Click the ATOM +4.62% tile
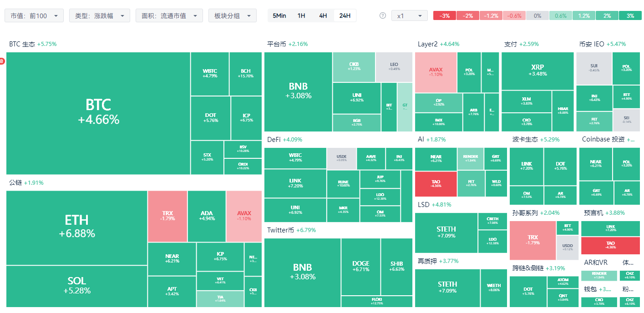644x313 pixels. coord(563,282)
